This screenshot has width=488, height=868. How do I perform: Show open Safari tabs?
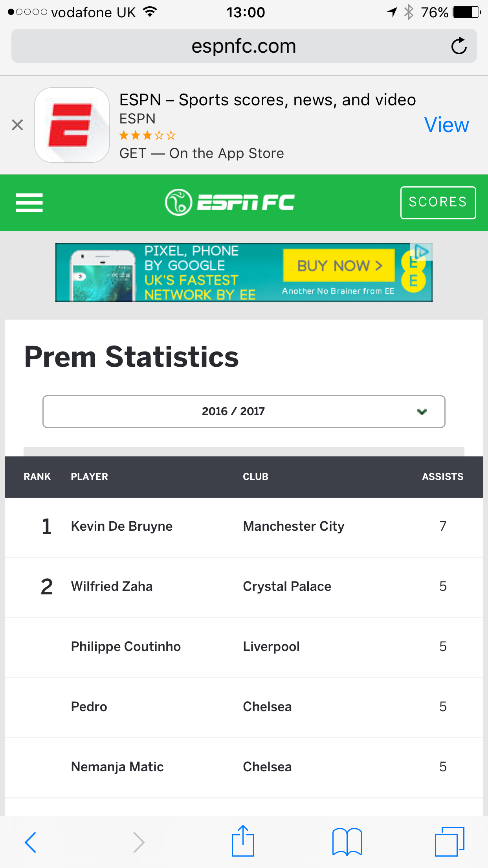(x=449, y=842)
